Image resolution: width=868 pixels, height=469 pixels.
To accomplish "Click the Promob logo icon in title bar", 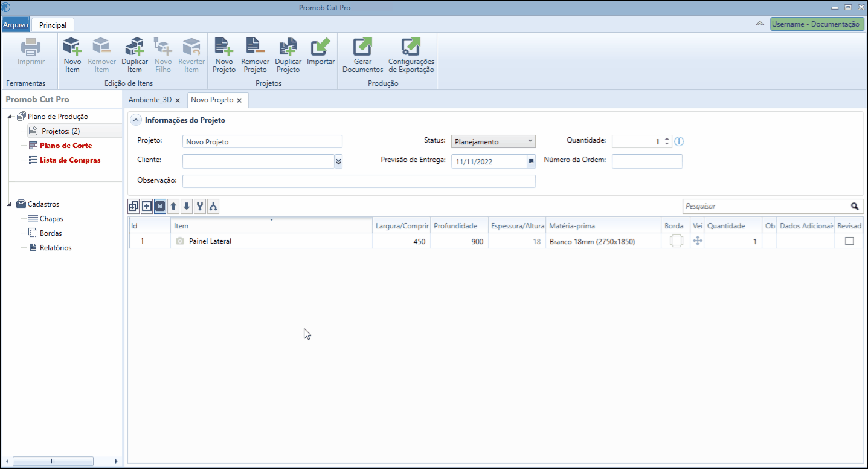I will (6, 7).
